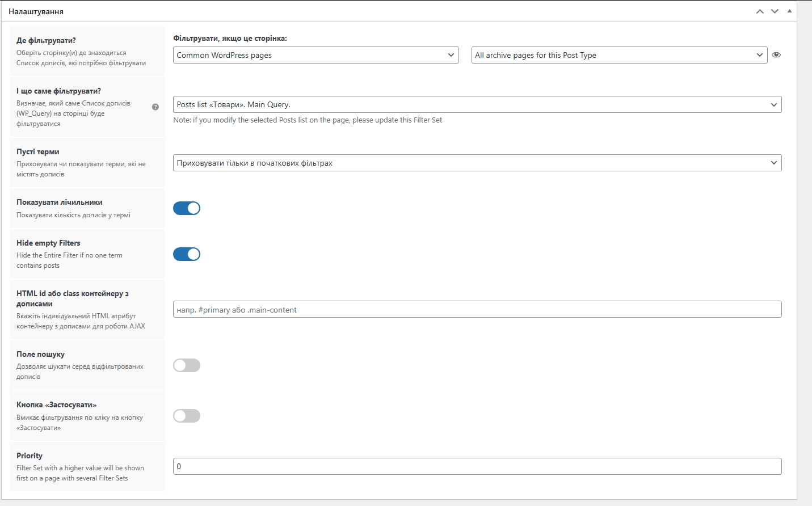Collapse the Налаштування panel with the triangle
Screen dimensions: 812x506
(x=789, y=11)
